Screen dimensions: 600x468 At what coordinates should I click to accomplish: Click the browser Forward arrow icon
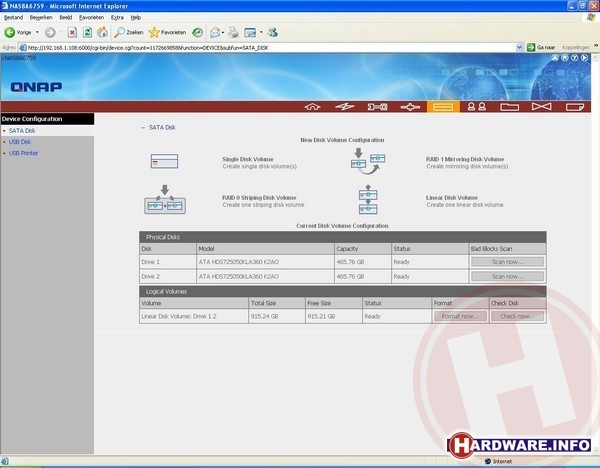50,33
